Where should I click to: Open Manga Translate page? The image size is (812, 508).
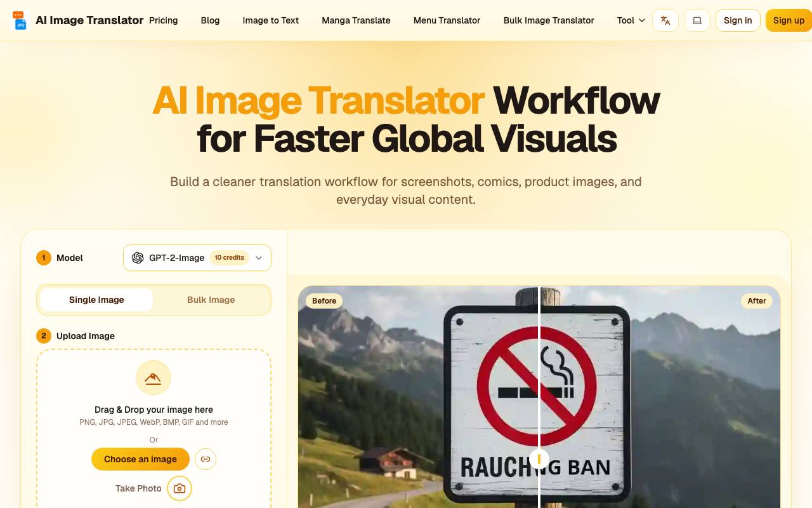tap(357, 20)
